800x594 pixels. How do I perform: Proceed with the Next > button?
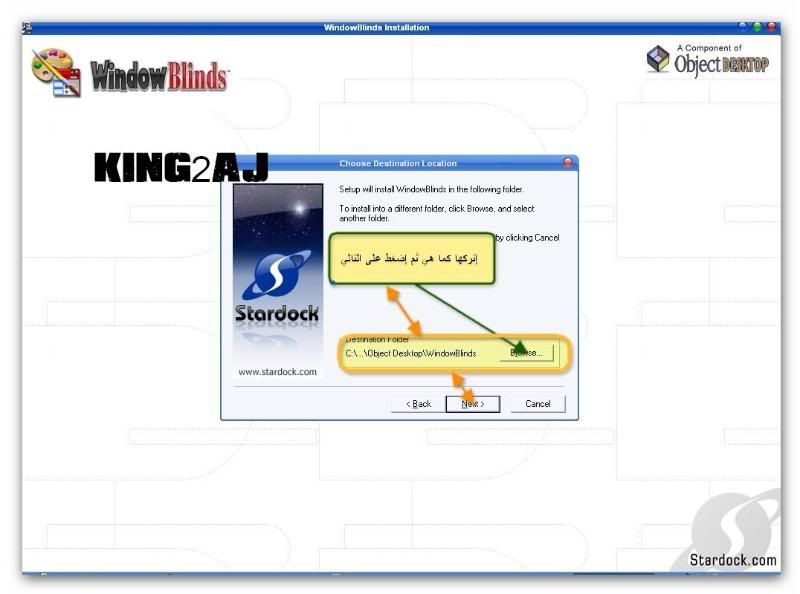point(472,404)
